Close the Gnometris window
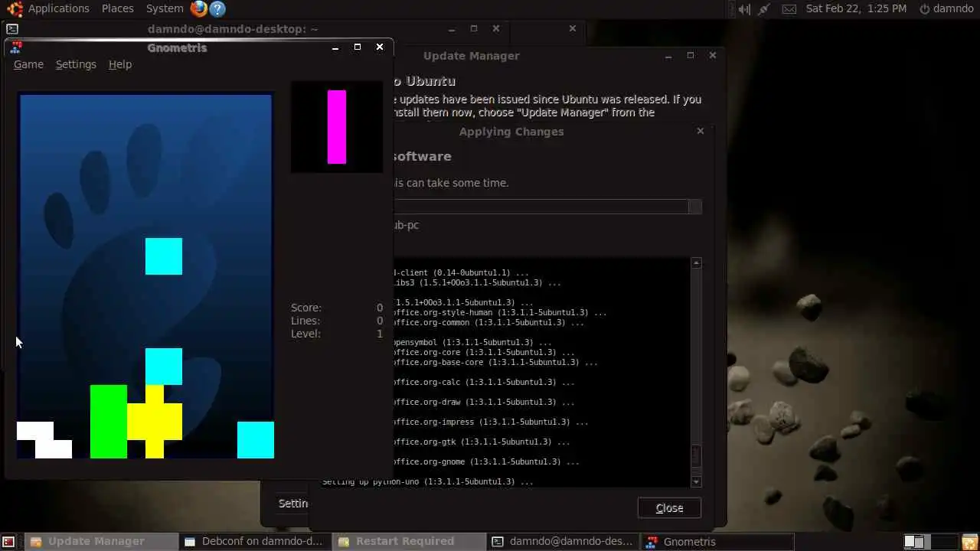This screenshot has width=980, height=551. [x=380, y=47]
